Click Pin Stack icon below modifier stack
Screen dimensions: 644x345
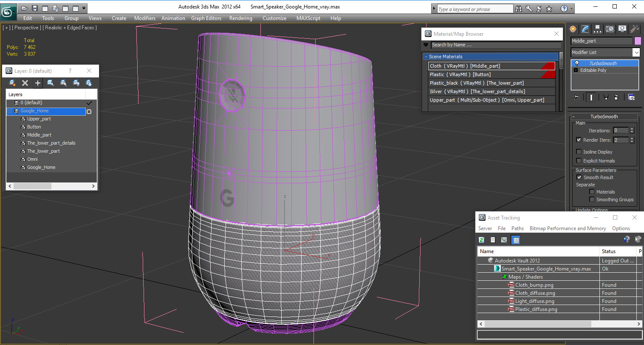[x=576, y=97]
